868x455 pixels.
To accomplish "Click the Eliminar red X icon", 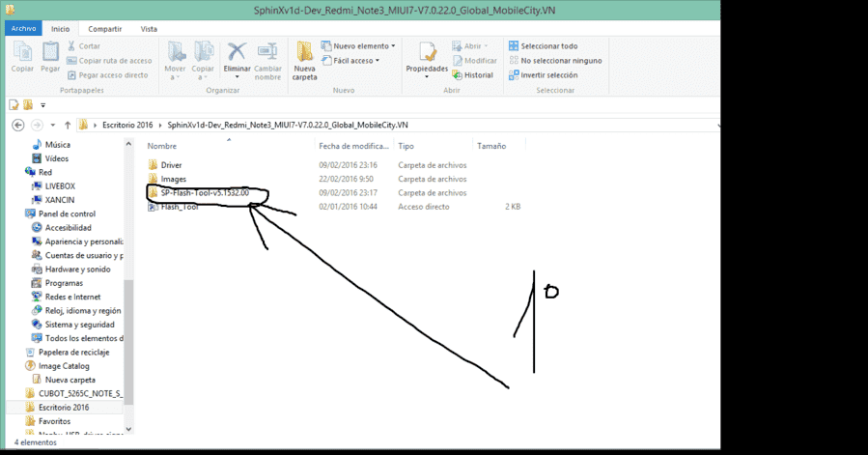I will [x=237, y=52].
